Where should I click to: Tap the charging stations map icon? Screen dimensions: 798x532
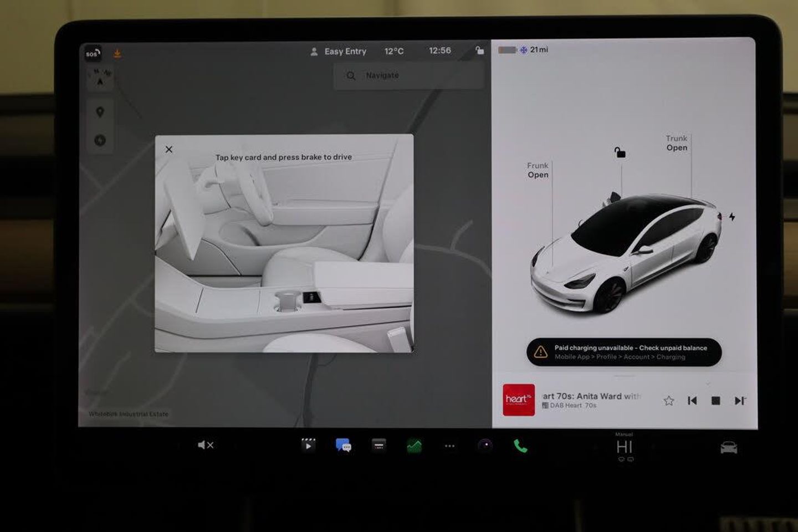tap(100, 140)
